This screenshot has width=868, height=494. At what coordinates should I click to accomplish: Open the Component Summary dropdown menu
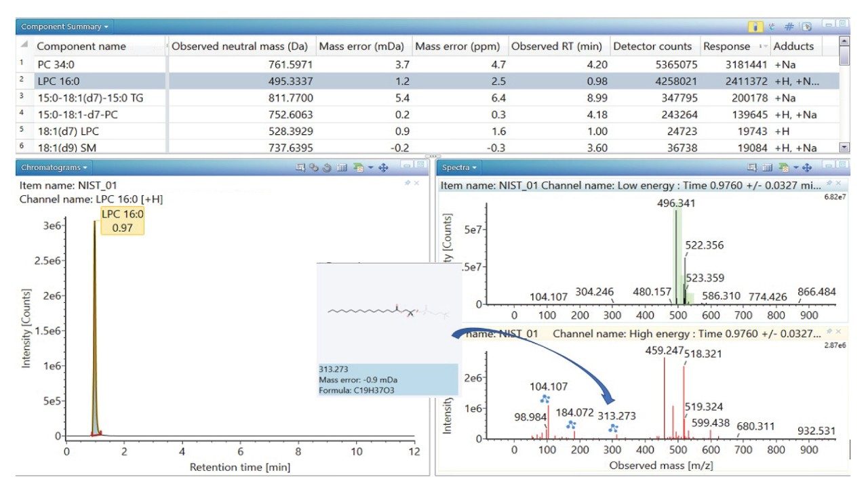[x=64, y=27]
